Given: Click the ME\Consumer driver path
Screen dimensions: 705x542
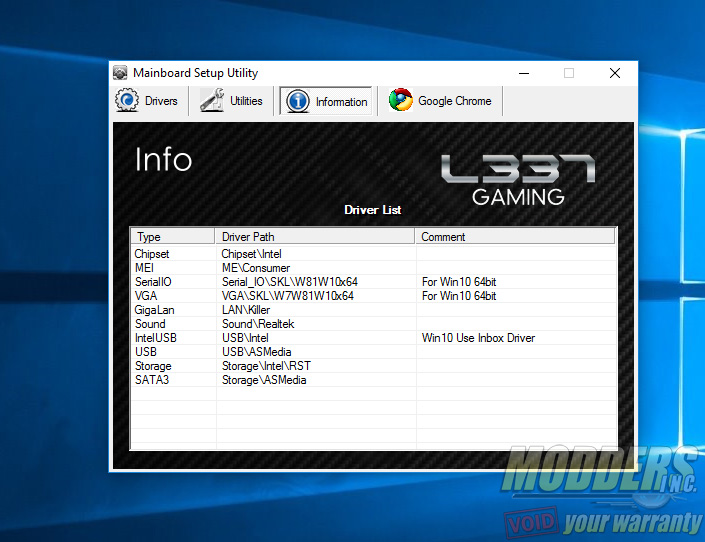Looking at the screenshot, I should [256, 268].
